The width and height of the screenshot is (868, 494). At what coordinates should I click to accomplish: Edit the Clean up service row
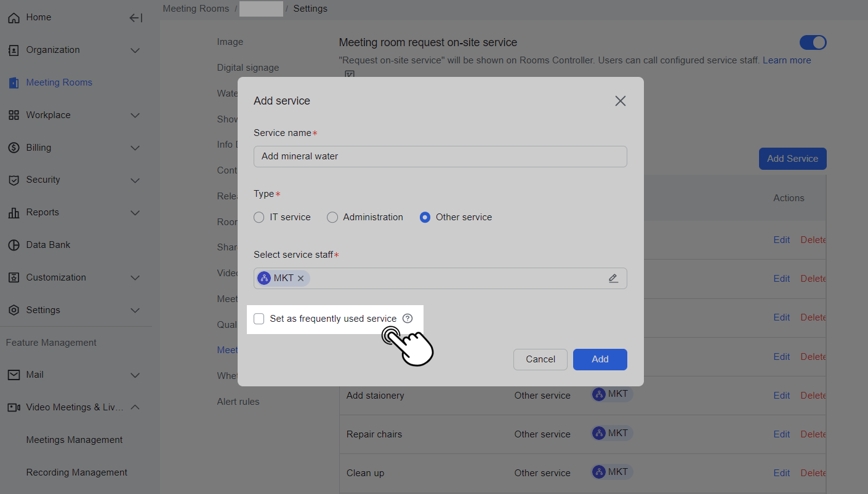tap(782, 473)
